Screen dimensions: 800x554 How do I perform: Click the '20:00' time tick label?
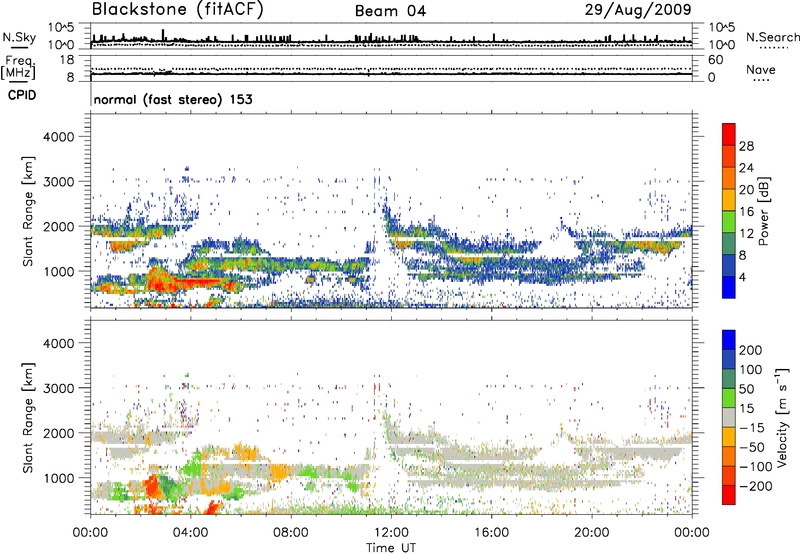592,533
